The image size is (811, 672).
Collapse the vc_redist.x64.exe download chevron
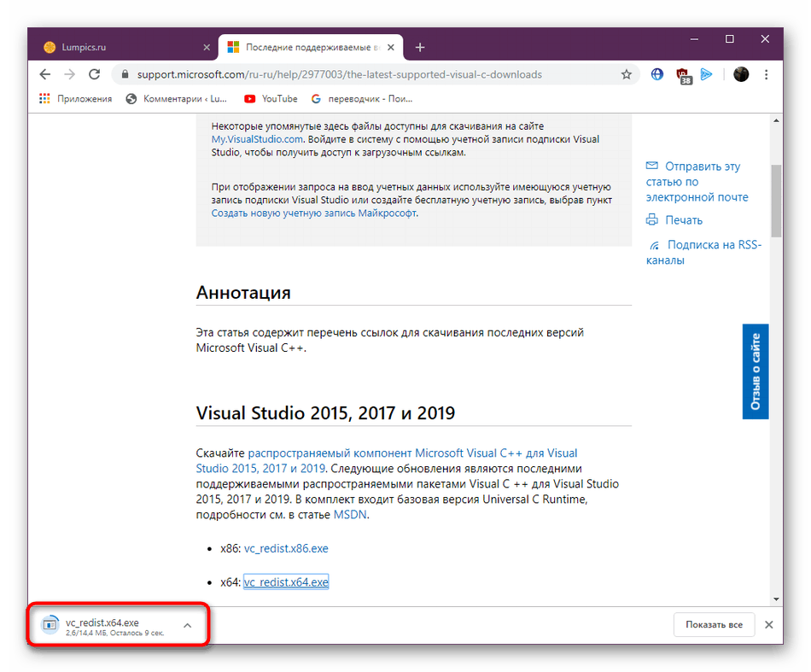[x=187, y=624]
